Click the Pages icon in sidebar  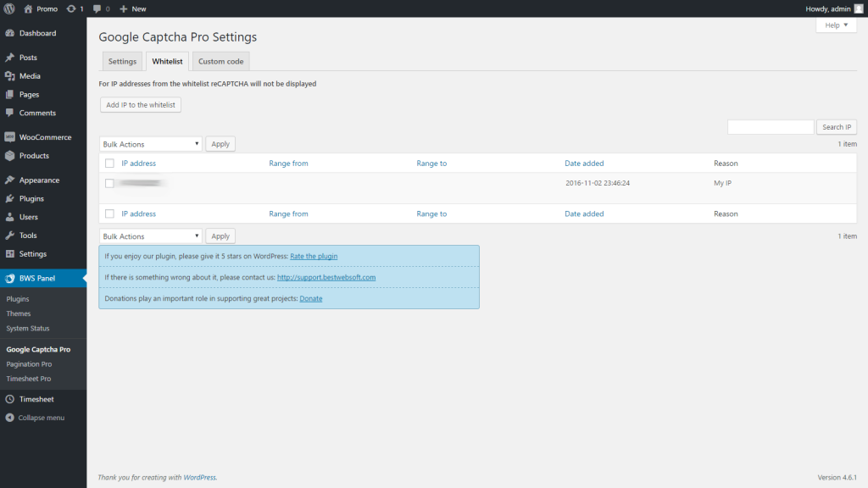10,95
